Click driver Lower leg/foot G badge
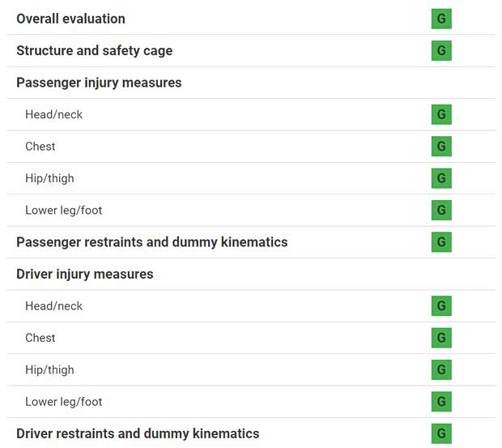 tap(441, 402)
